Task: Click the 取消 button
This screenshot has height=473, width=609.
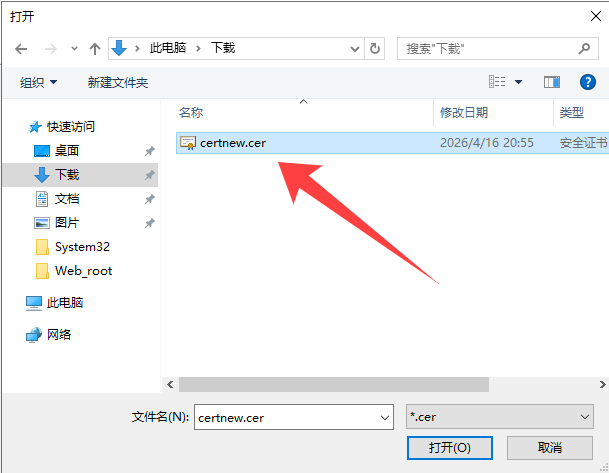Action: (550, 448)
